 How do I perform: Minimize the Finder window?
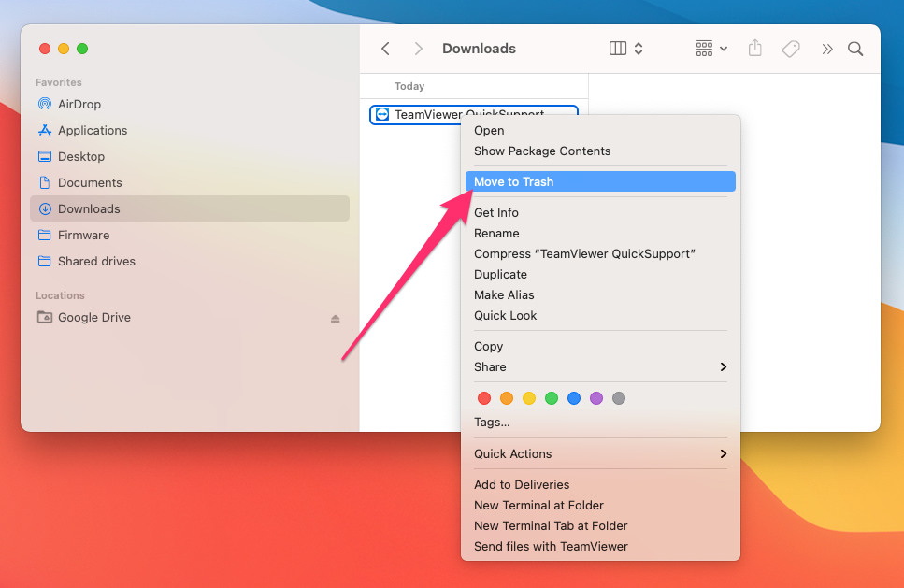[64, 49]
